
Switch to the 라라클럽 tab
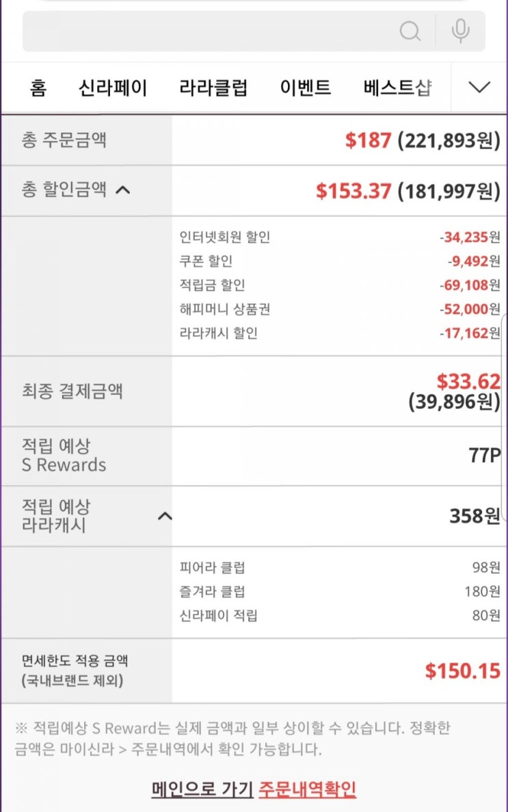coord(213,88)
